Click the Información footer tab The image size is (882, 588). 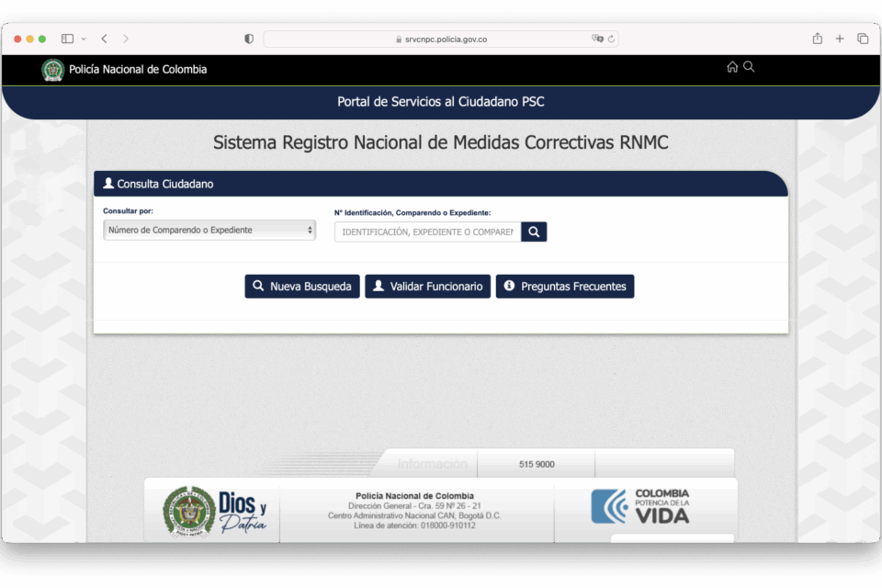click(x=432, y=464)
